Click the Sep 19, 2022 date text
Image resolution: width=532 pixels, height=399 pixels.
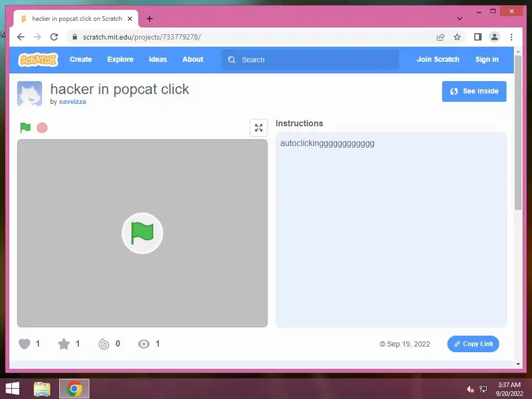click(x=408, y=344)
